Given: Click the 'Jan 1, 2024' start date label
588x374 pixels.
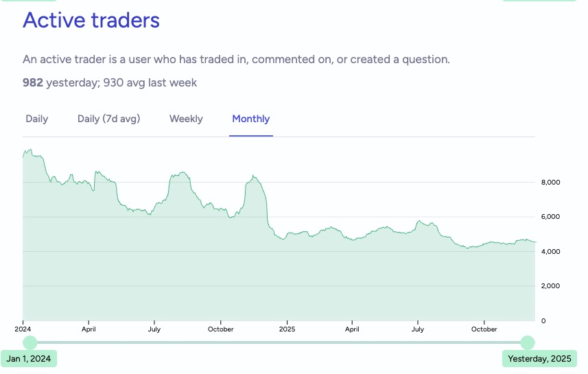Looking at the screenshot, I should point(30,358).
